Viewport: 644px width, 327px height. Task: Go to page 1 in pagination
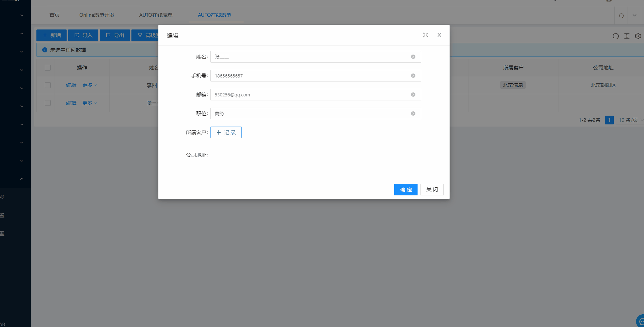(609, 120)
